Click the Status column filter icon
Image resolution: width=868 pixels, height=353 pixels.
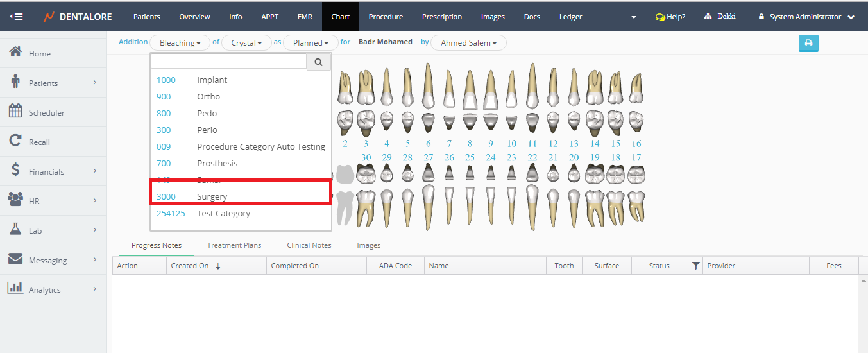(x=695, y=266)
